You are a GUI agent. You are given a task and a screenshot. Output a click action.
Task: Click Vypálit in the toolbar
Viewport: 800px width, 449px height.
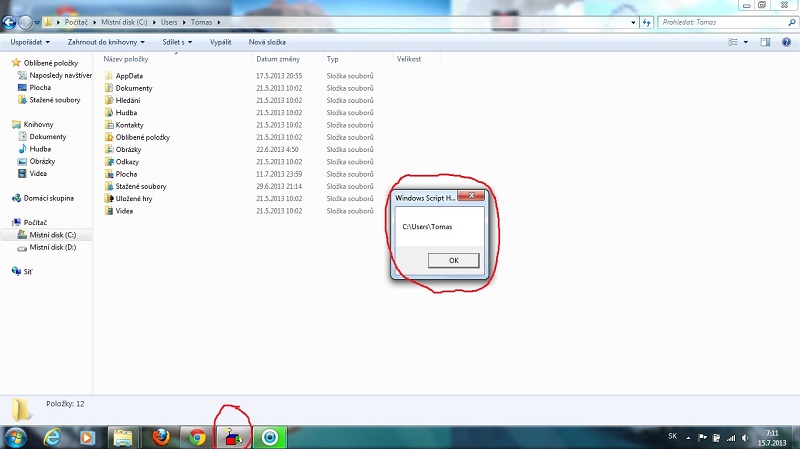220,42
